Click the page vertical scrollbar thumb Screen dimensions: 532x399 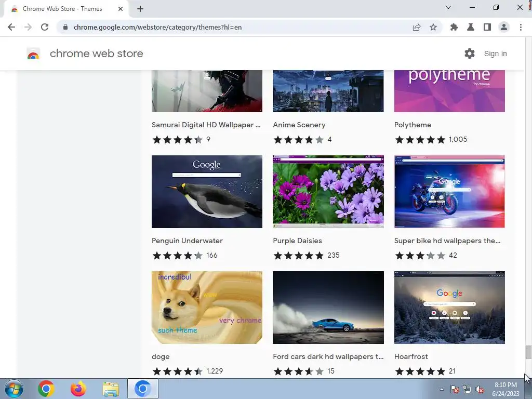pos(528,352)
